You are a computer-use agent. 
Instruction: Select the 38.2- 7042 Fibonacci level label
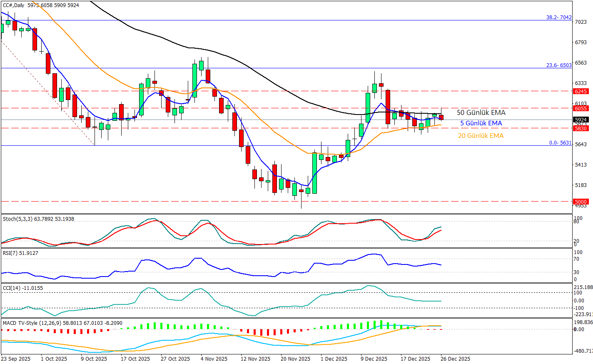coord(559,17)
